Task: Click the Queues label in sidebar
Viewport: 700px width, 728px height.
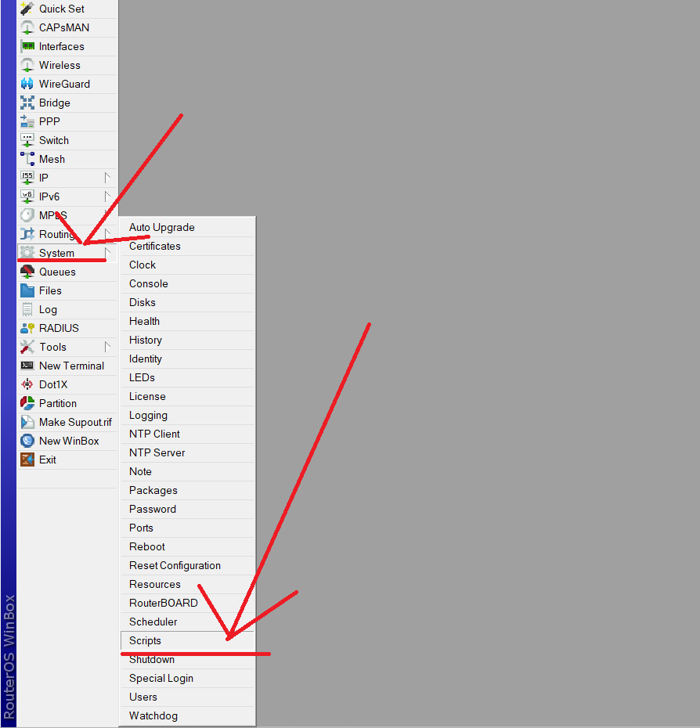Action: tap(57, 272)
